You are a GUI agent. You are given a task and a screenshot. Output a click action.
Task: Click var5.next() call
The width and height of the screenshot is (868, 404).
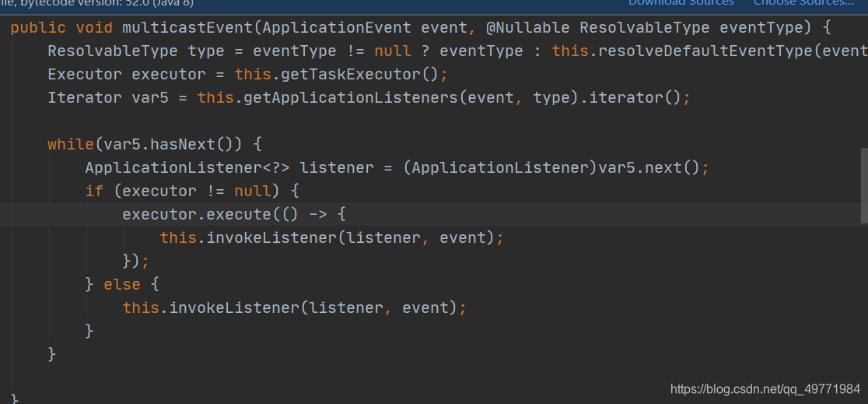[649, 167]
